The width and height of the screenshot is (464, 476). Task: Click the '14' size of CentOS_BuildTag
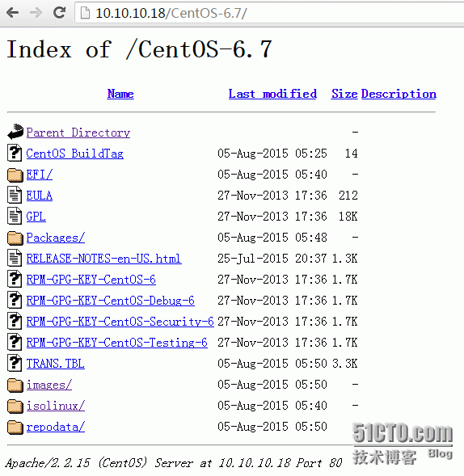pos(352,154)
